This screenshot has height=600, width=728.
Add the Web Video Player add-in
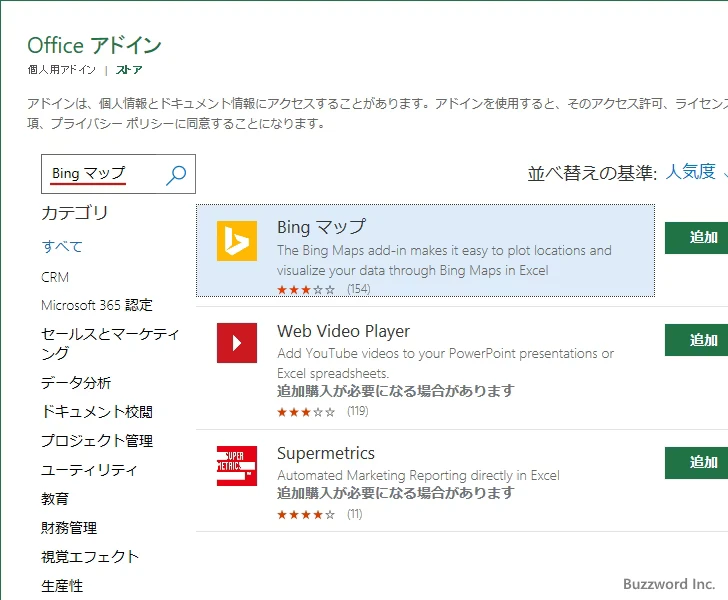[x=696, y=340]
